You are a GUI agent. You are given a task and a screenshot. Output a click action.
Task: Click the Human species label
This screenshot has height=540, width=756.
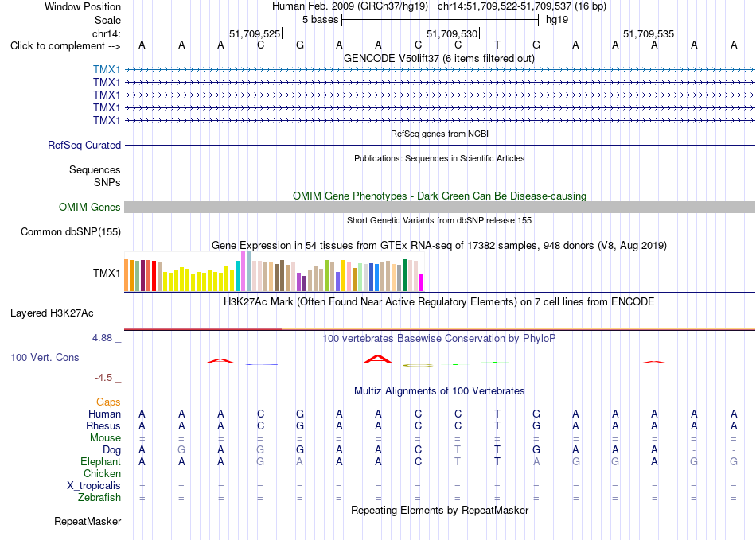104,414
